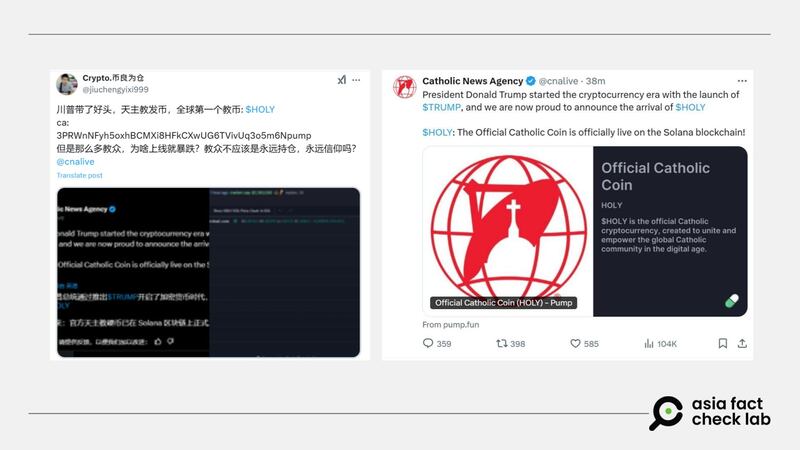Open Catholic News Agency avatar
Screen dimensions: 800x450
tap(405, 87)
